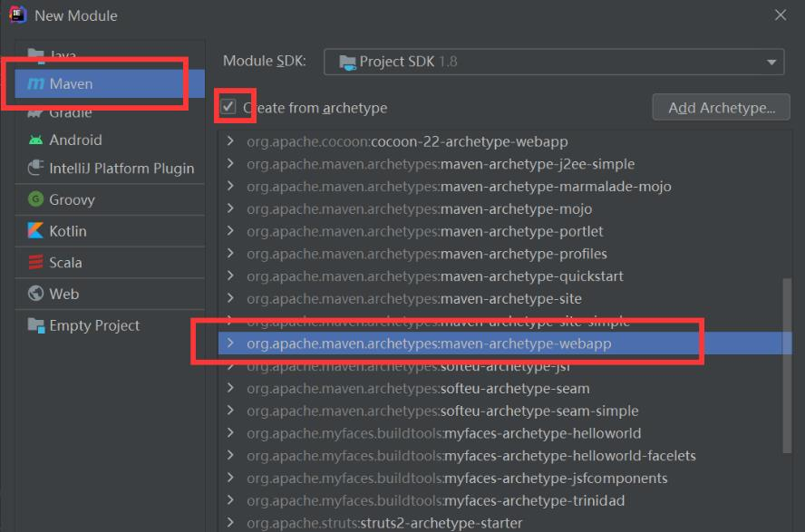
Task: Select Empty Project in the list
Action: (x=110, y=325)
